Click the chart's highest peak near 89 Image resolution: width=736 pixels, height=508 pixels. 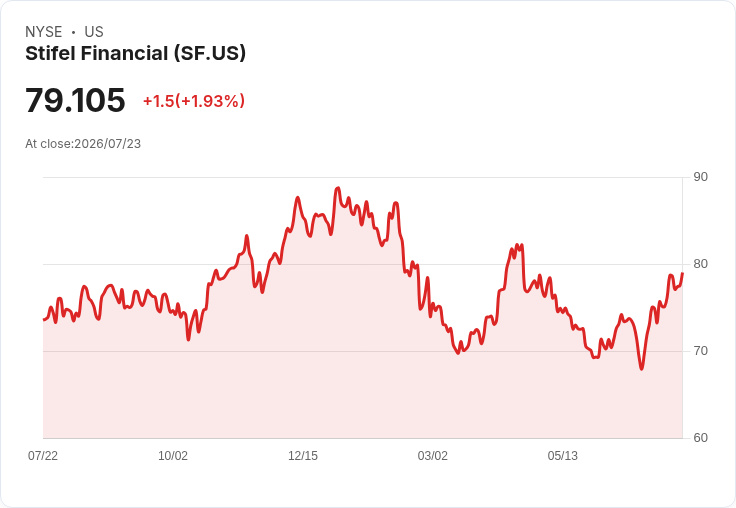point(337,188)
